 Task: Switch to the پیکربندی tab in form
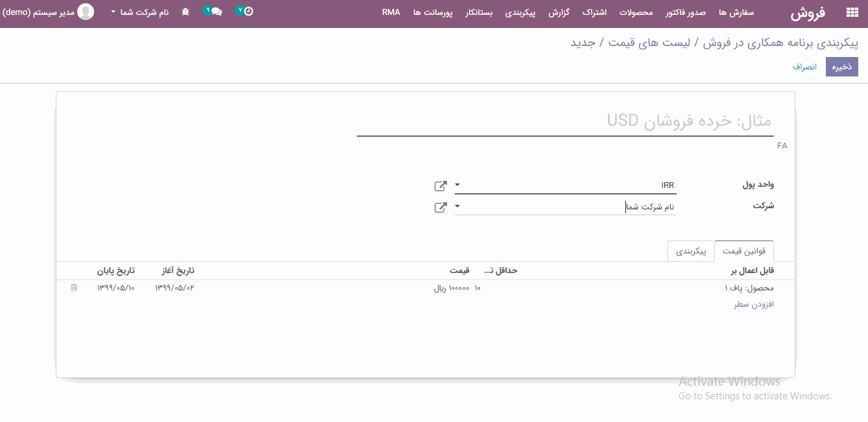point(691,251)
